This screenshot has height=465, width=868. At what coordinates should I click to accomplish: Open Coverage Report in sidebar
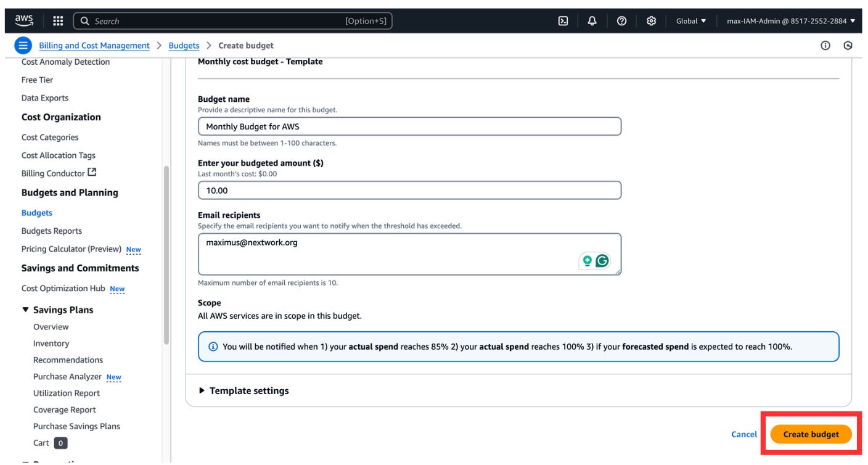coord(65,409)
